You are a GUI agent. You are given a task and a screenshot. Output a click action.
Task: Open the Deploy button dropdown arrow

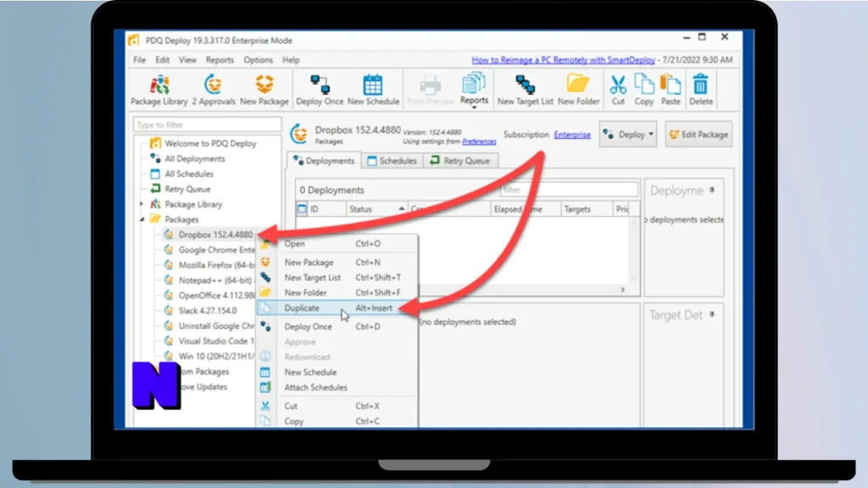tap(651, 135)
